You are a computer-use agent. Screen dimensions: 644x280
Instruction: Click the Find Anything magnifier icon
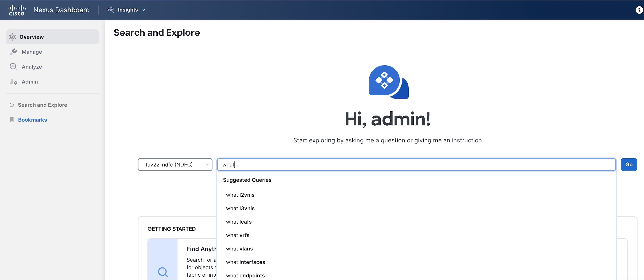click(x=163, y=272)
